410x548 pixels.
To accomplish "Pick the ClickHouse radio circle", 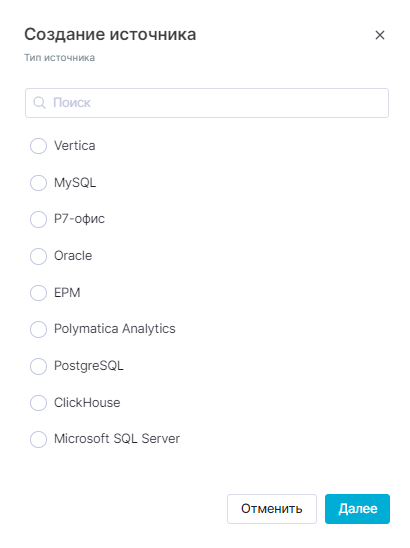I will pos(38,403).
